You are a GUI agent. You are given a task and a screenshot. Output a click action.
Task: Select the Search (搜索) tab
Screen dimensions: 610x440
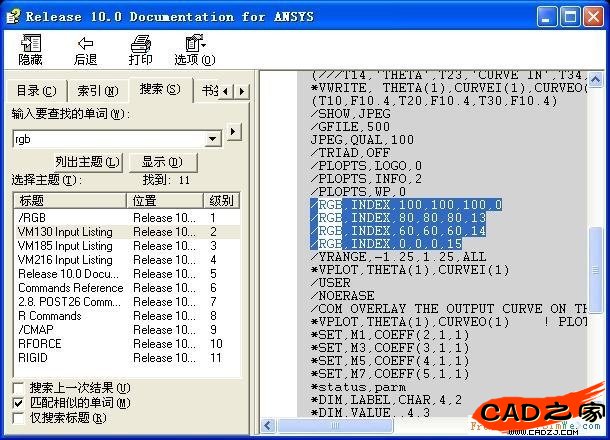point(160,89)
